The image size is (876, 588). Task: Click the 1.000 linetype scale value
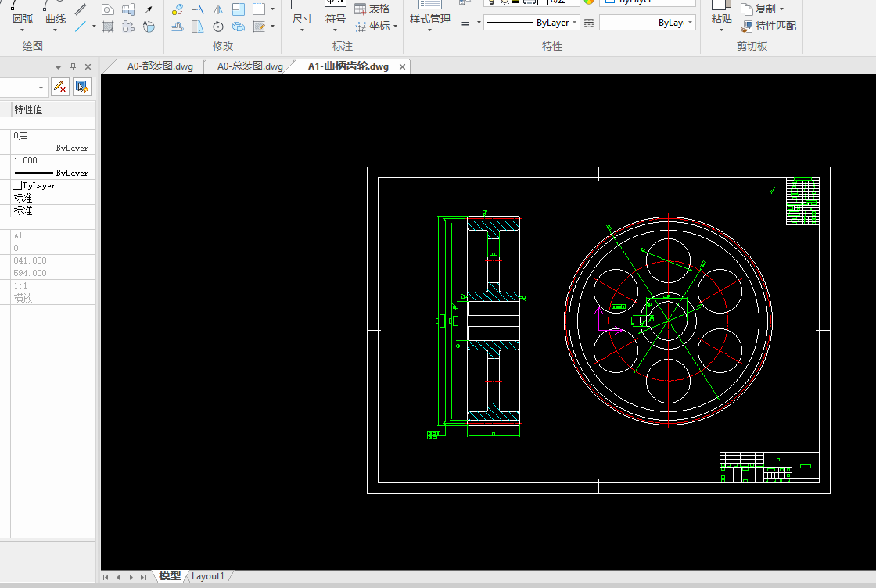point(53,160)
